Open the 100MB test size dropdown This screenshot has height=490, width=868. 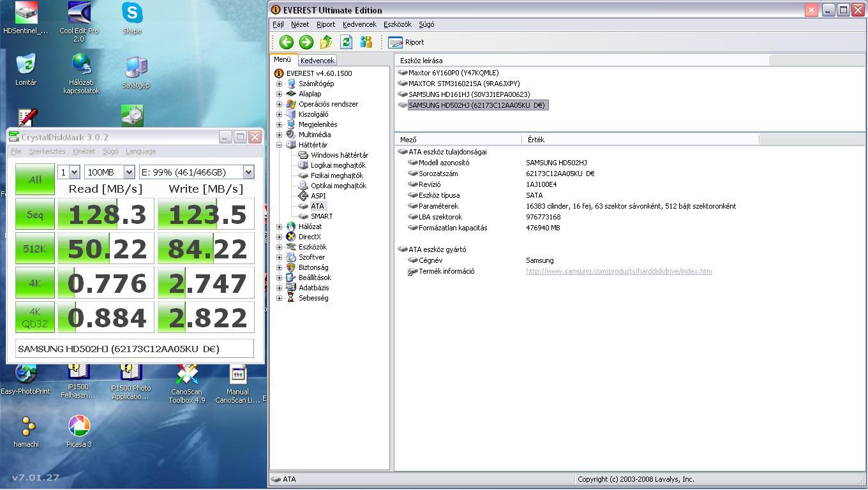tap(109, 172)
